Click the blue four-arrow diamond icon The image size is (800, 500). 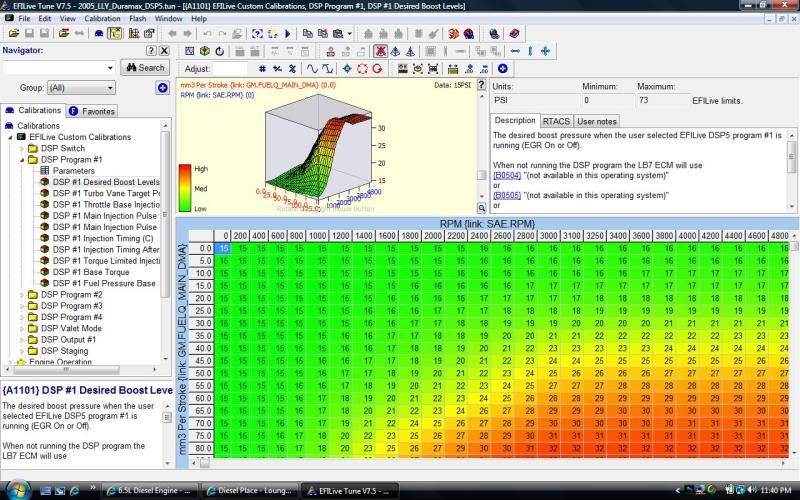(347, 68)
